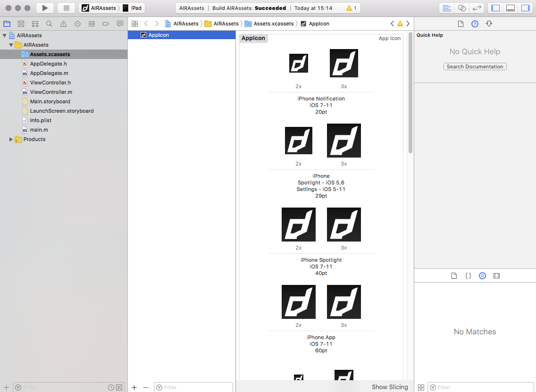536x392 pixels.
Task: Show the File inspector
Action: 461,24
